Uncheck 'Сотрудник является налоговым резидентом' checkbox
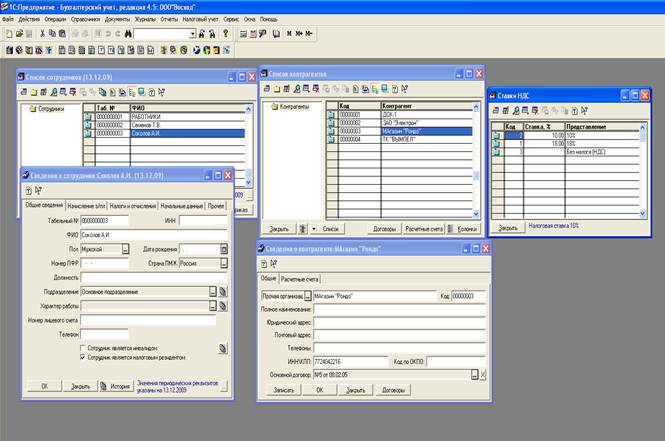The image size is (665, 441). 83,356
